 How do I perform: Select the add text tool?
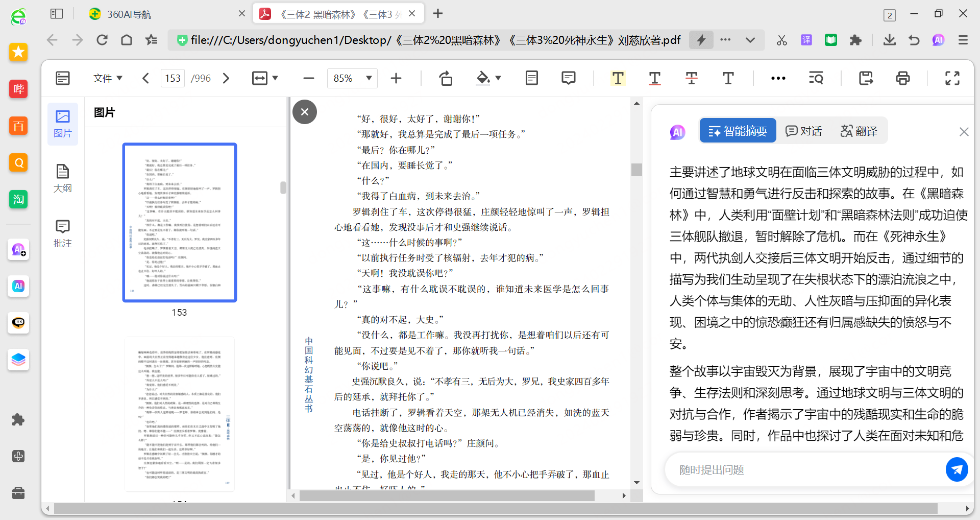(x=728, y=78)
